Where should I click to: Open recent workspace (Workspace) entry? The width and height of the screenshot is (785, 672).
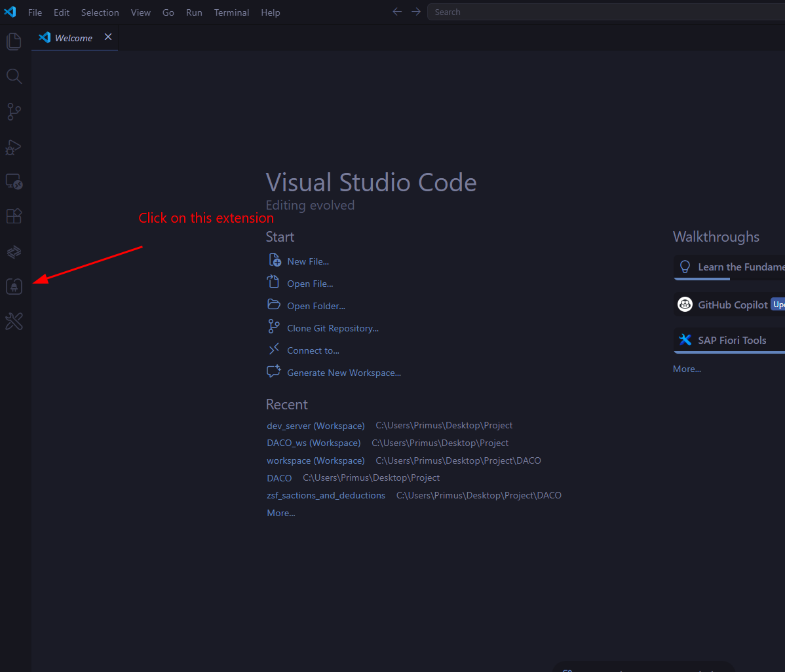point(315,460)
